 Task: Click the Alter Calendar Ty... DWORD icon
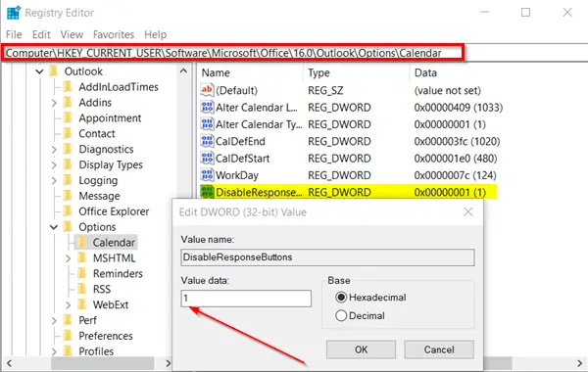(x=207, y=124)
